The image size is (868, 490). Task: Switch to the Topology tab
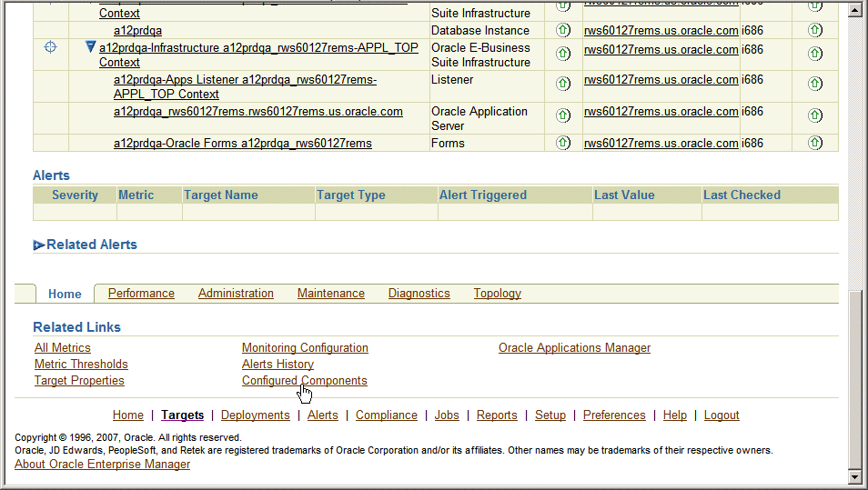click(x=497, y=293)
